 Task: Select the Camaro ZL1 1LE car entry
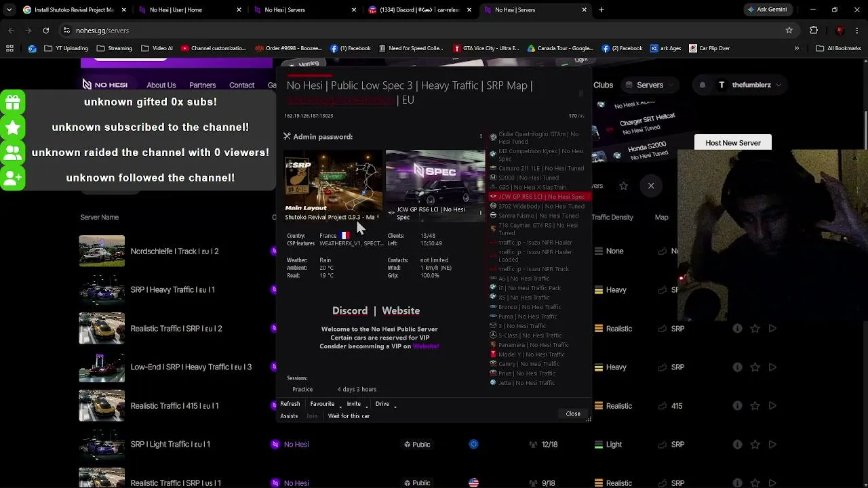tap(539, 168)
